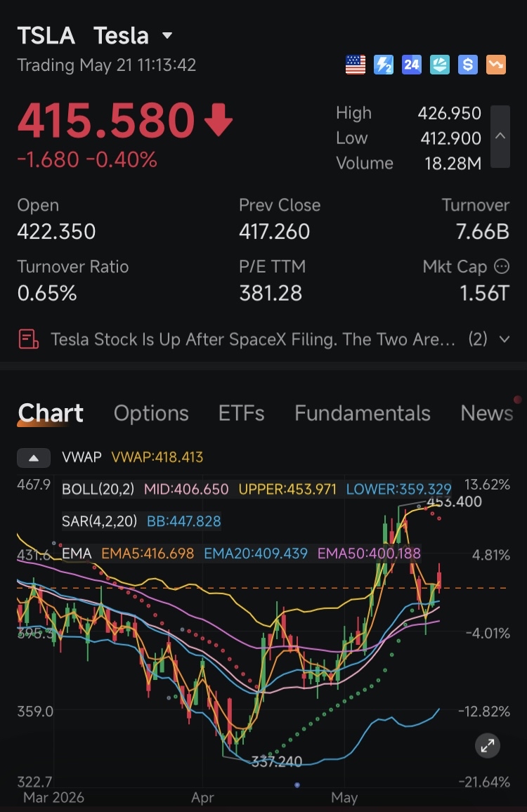Screen dimensions: 527x812
Task: Open the Mkt Cap info icon
Action: [x=502, y=266]
